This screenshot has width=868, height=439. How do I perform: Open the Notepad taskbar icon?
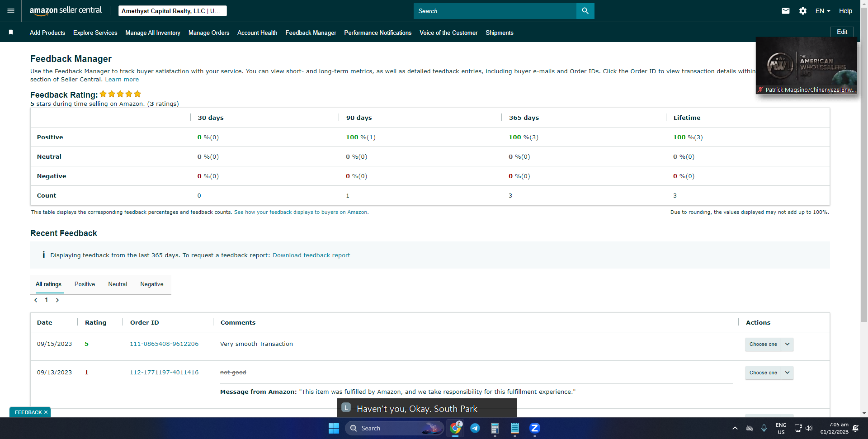(x=515, y=428)
